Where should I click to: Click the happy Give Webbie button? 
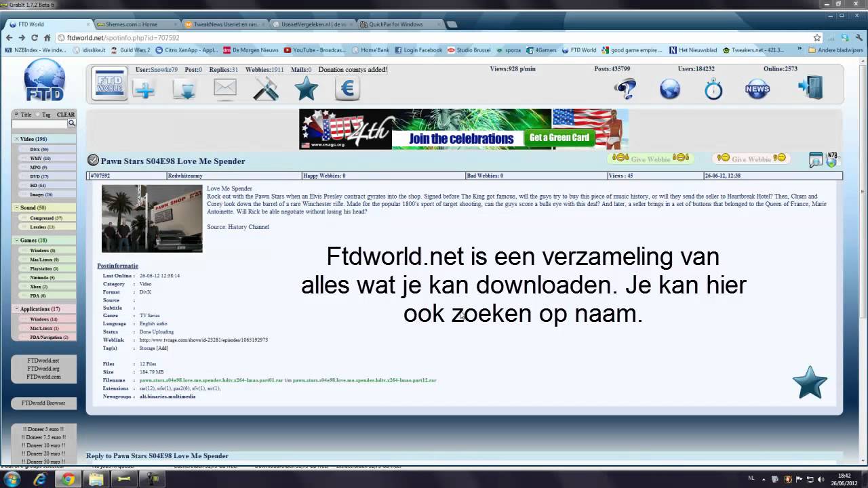tap(650, 159)
